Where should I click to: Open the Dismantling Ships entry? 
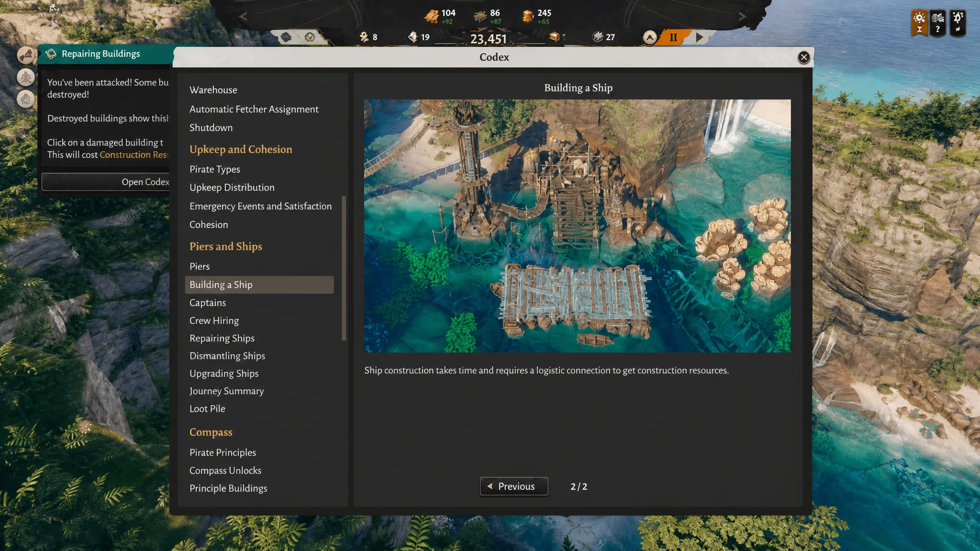(x=227, y=356)
